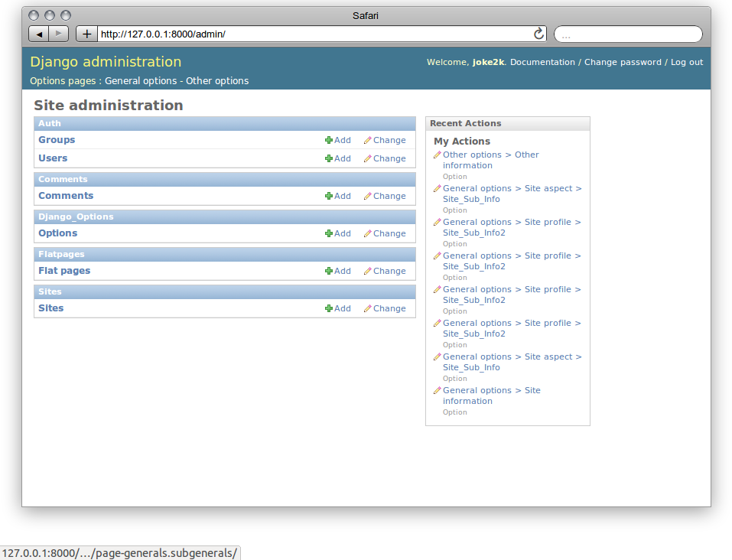
Task: Reload the page with the refresh icon
Action: coord(538,34)
